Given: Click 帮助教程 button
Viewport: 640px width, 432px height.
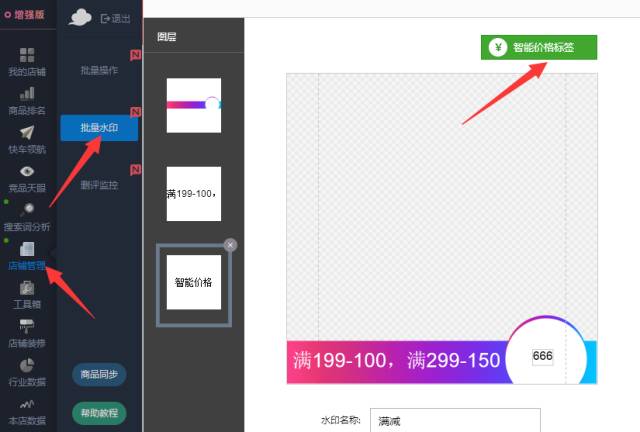Looking at the screenshot, I should click(x=99, y=413).
